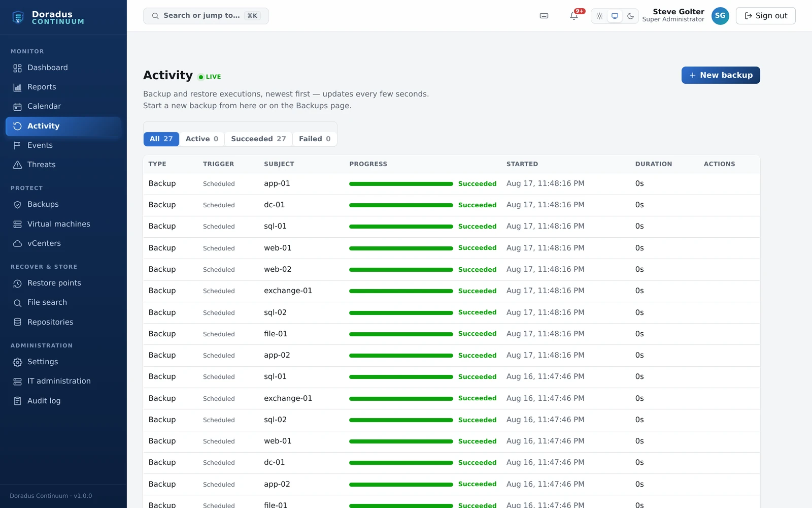Click the app-01 progress bar
The width and height of the screenshot is (812, 508).
click(401, 184)
